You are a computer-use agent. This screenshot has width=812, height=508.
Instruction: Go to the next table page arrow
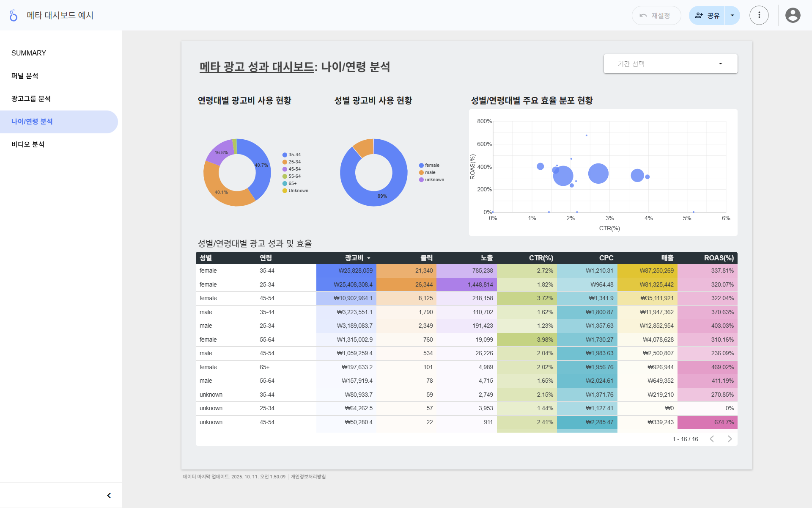click(x=730, y=439)
